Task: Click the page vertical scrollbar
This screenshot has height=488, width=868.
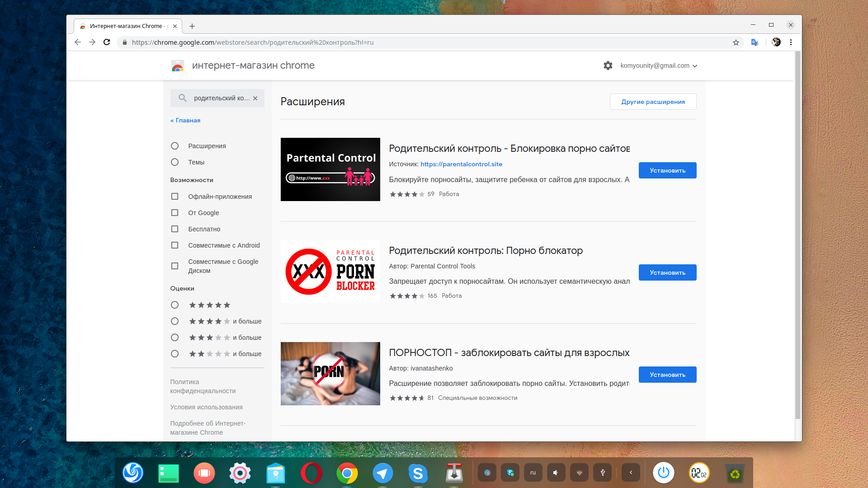Action: pos(797,235)
